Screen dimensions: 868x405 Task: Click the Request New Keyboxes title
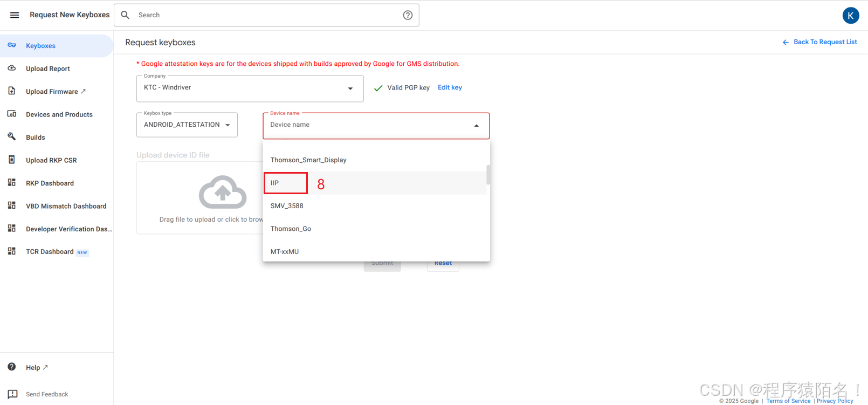70,15
